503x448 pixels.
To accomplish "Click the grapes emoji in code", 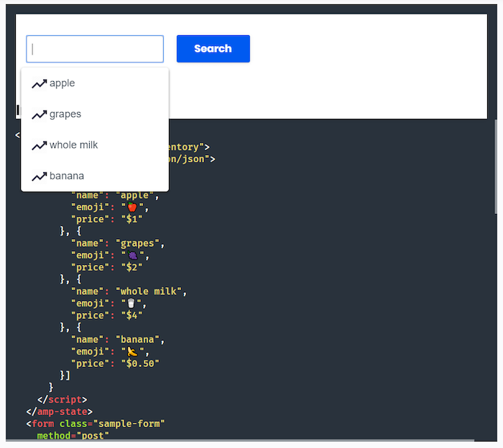I will (132, 256).
